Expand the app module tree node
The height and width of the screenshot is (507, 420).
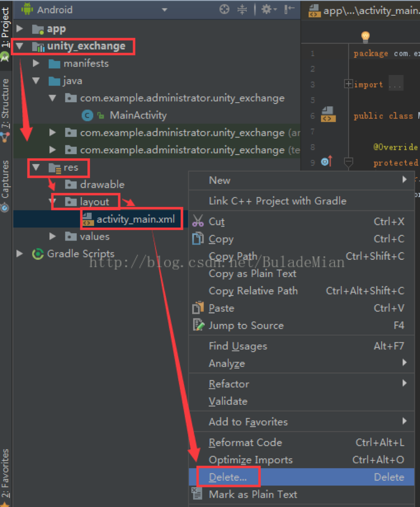(20, 28)
